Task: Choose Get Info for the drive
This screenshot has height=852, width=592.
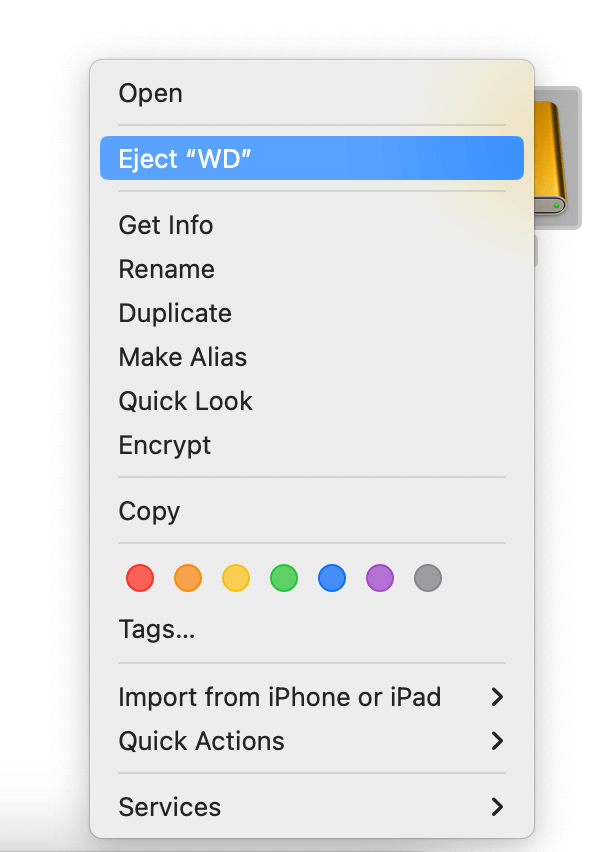Action: tap(166, 225)
